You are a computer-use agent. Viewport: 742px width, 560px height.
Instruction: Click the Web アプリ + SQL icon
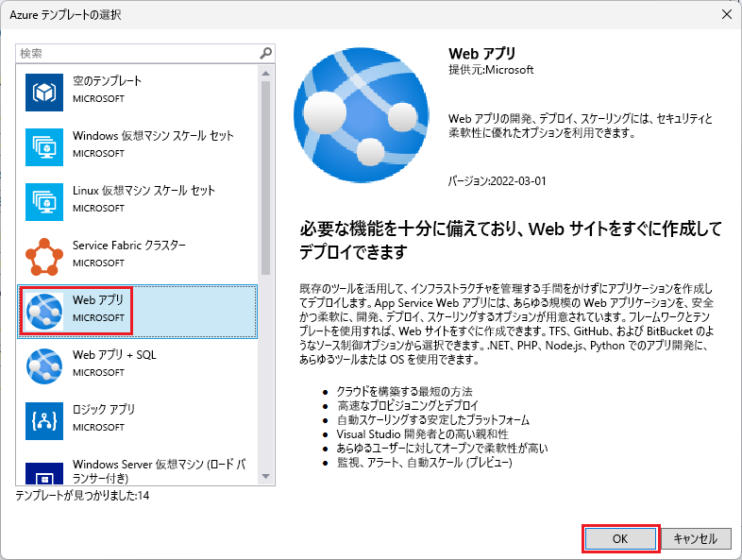point(44,366)
